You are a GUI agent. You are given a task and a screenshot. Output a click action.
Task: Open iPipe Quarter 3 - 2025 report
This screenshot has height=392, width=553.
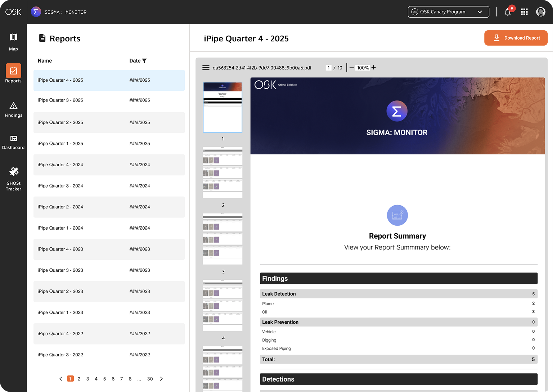[109, 100]
